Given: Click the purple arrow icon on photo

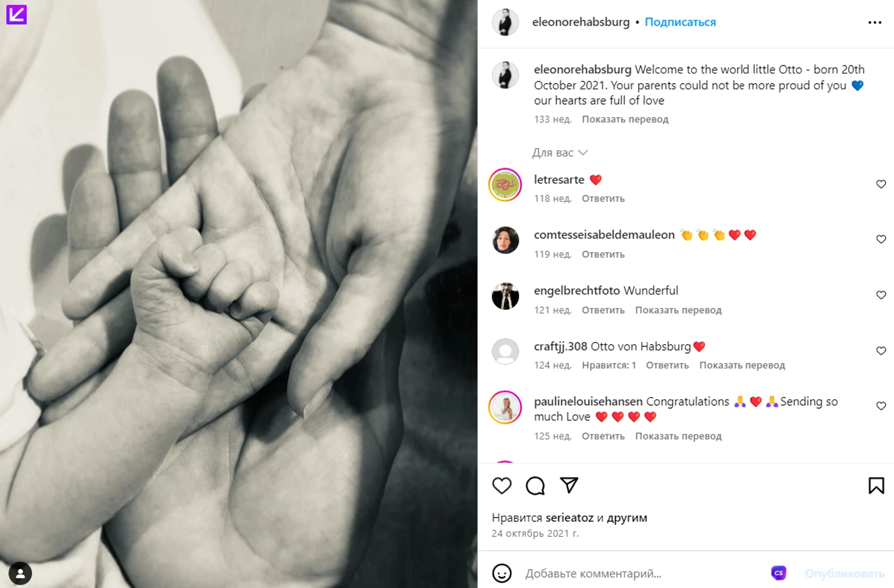Looking at the screenshot, I should [17, 14].
